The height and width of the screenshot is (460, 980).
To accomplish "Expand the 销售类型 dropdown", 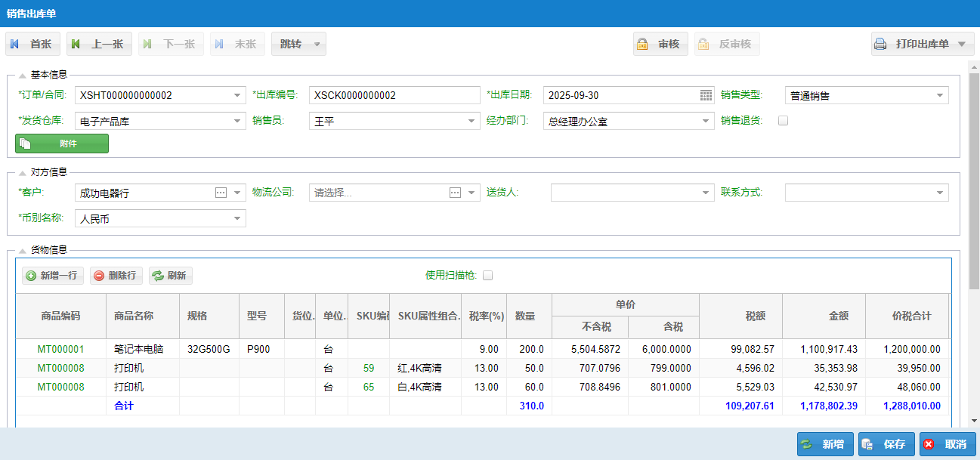I will [x=940, y=96].
